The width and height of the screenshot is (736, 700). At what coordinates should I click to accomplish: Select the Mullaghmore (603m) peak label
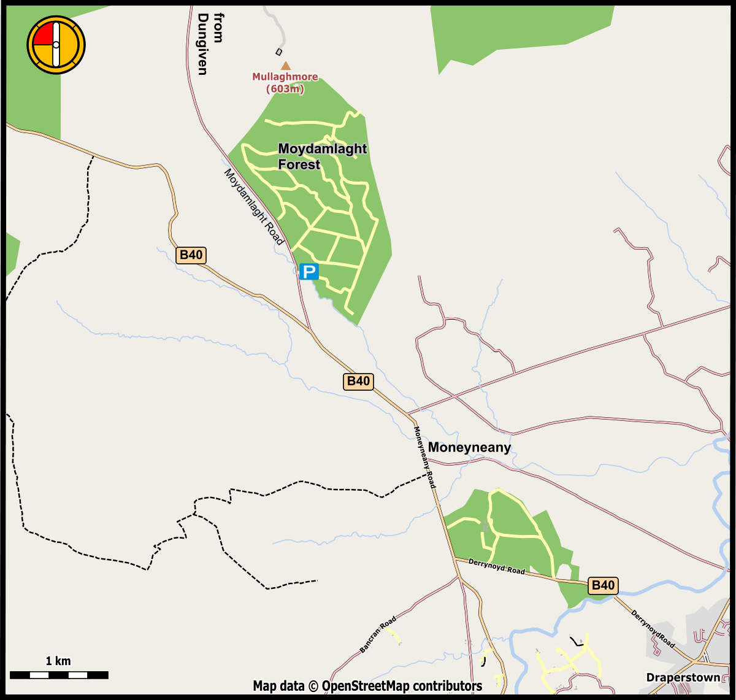[285, 83]
